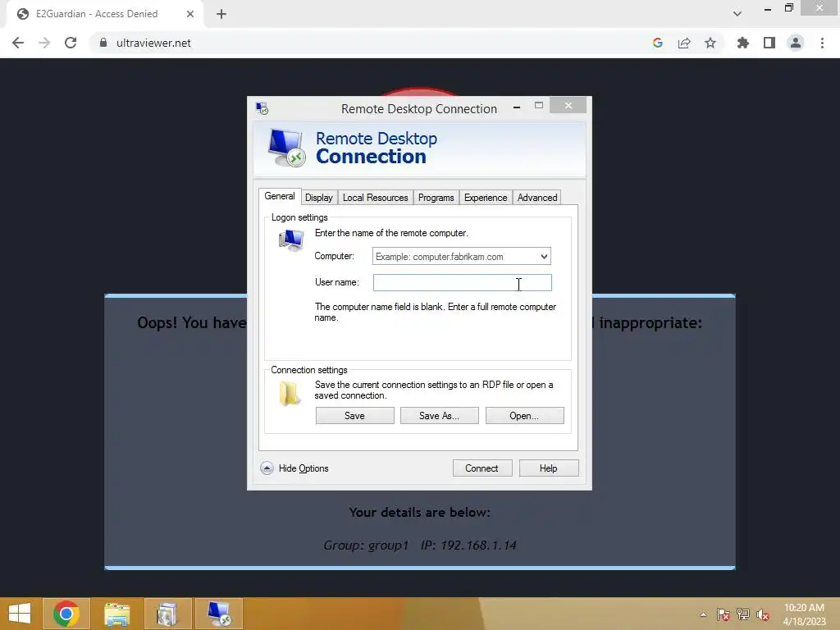
Task: Toggle the Chrome side panel
Action: click(x=769, y=43)
